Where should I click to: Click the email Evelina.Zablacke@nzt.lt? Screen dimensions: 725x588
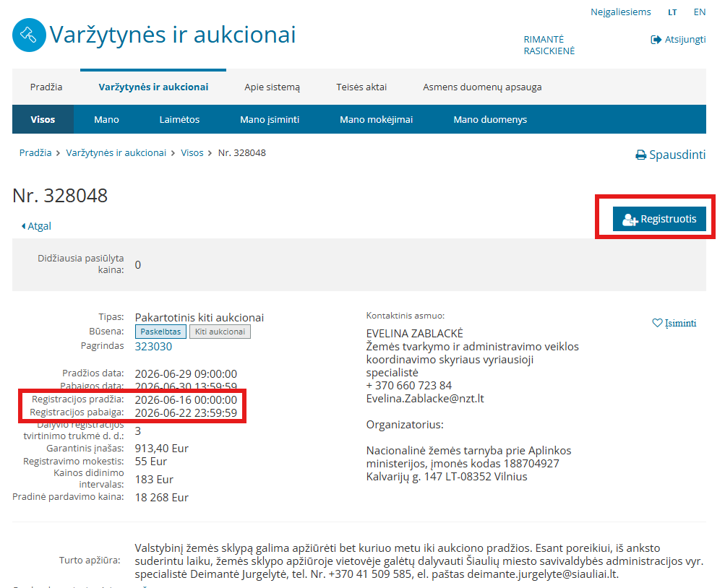tap(425, 399)
